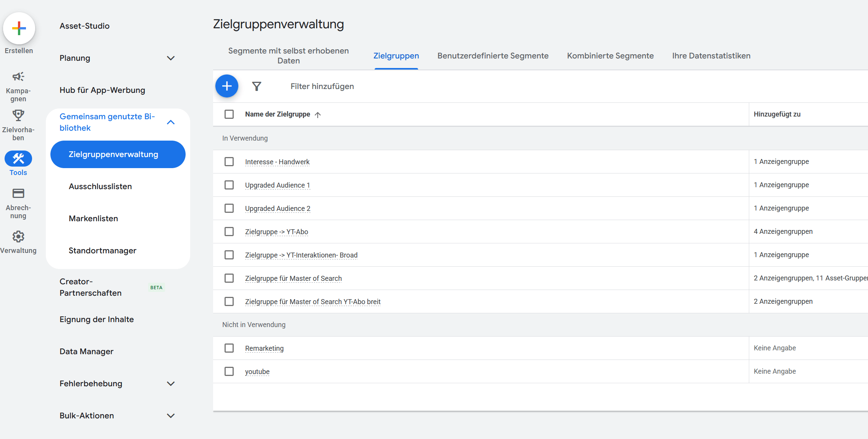Click the Verwaltung gear icon
Screen dimensions: 868x439
[18, 236]
